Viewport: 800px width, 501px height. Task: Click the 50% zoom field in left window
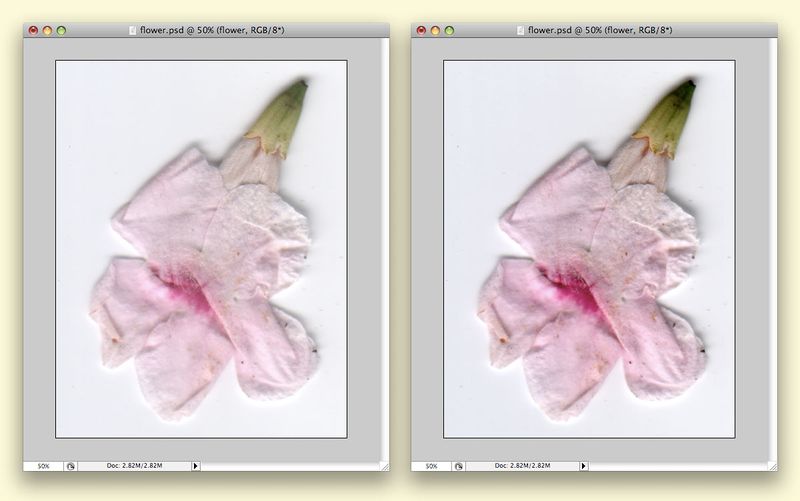[x=44, y=466]
